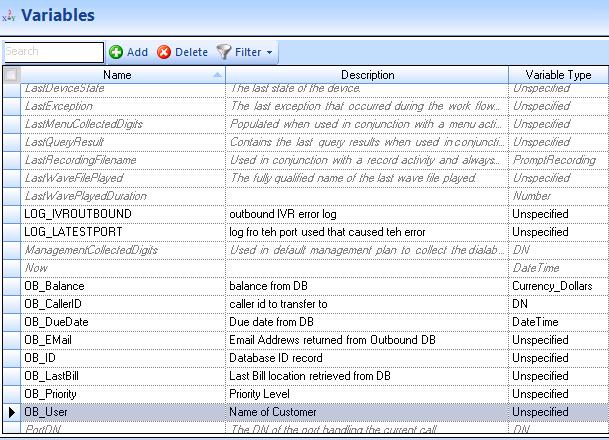The height and width of the screenshot is (440, 609).
Task: Click the DN type of OB_CallerID
Action: coord(520,304)
